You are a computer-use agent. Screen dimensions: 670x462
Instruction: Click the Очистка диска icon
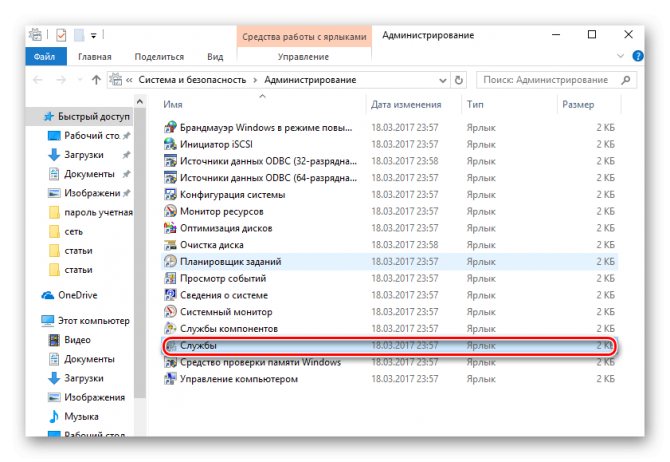[170, 244]
